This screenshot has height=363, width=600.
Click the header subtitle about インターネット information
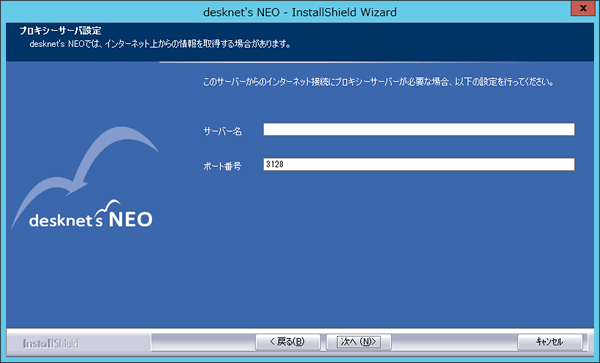click(160, 44)
